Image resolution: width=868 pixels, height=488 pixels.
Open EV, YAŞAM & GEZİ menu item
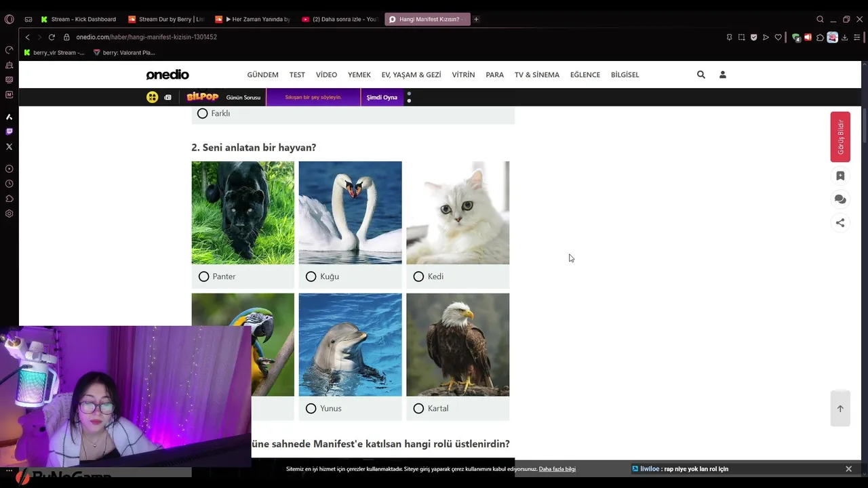(x=411, y=75)
